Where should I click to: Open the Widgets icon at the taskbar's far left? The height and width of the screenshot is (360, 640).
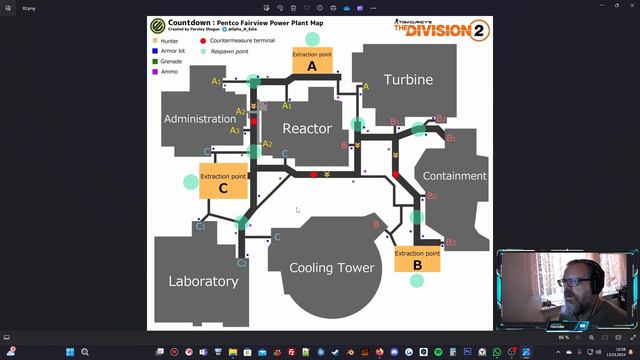(x=11, y=351)
